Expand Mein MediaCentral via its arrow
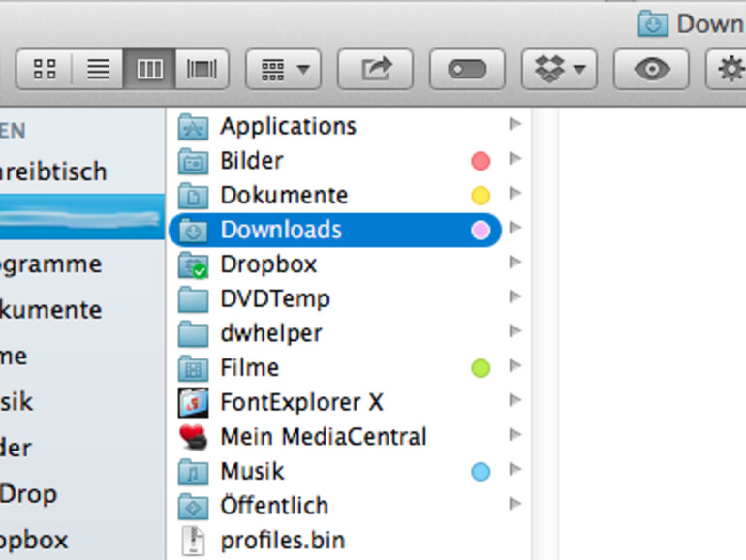This screenshot has height=560, width=746. 514,435
